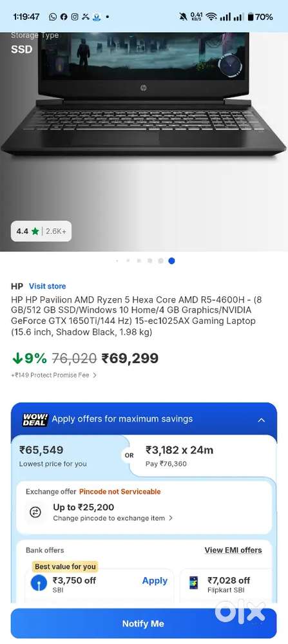This screenshot has width=288, height=644.
Task: Open View EMI offers link
Action: click(x=233, y=550)
